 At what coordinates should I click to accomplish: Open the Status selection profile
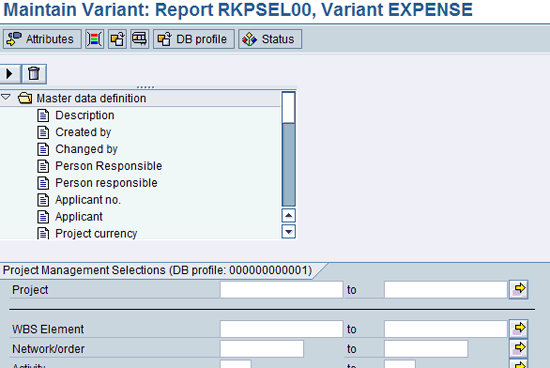270,39
